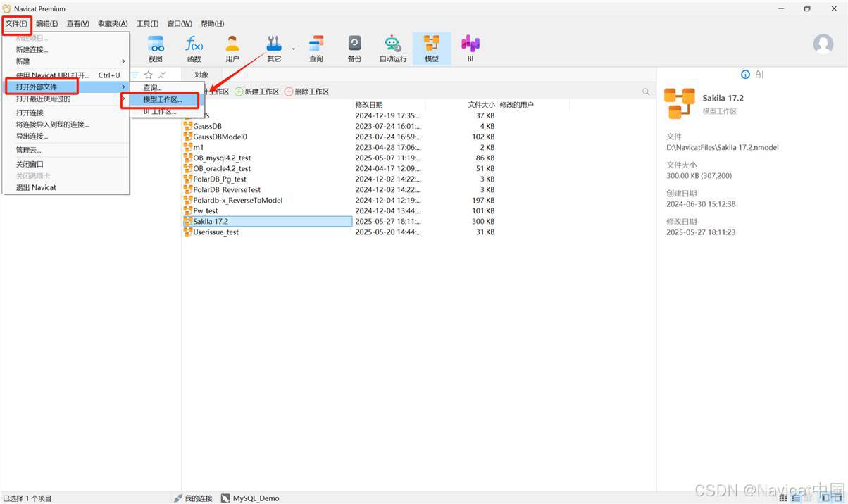Open the 窗口(W) menu
This screenshot has width=848, height=504.
[x=180, y=23]
